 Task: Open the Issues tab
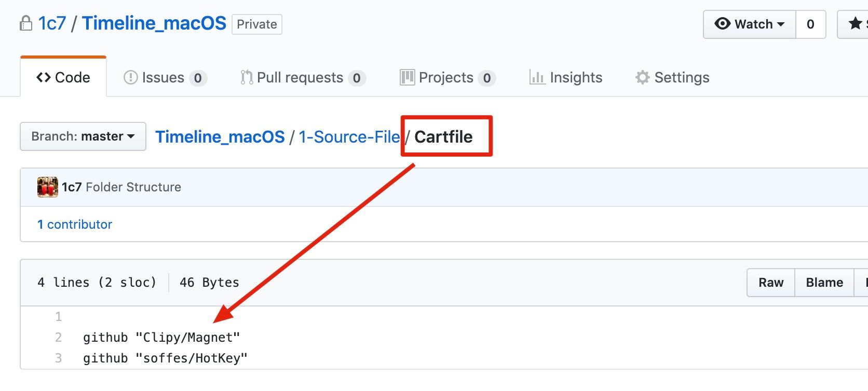pos(165,78)
